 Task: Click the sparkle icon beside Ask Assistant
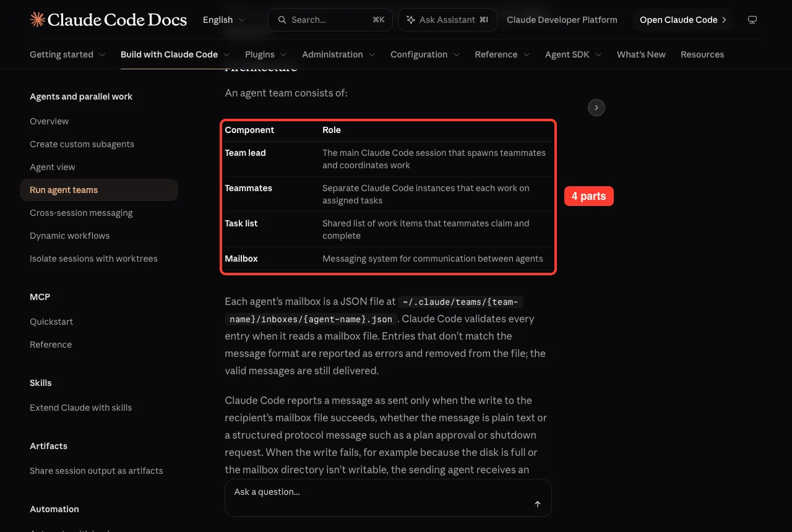point(411,20)
